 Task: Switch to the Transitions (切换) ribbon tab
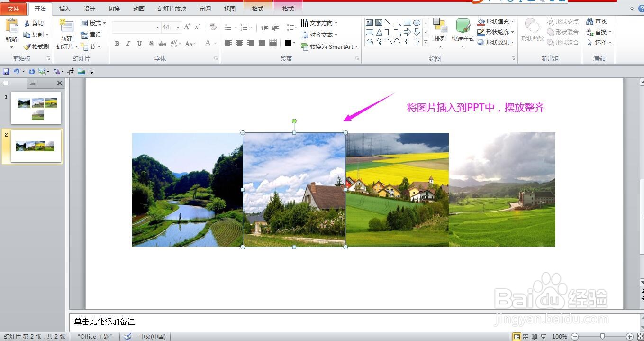(x=114, y=9)
